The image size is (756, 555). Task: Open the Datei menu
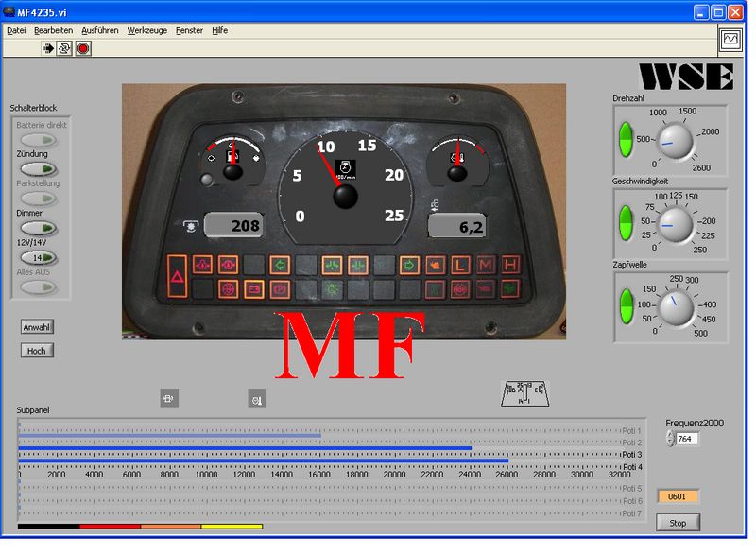16,30
